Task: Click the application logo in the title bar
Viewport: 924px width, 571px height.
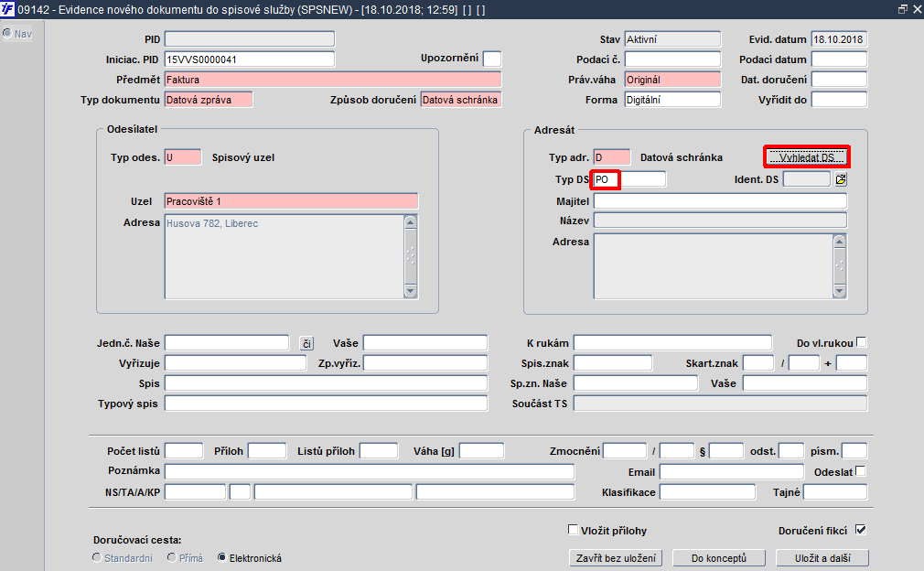Action: pos(7,9)
